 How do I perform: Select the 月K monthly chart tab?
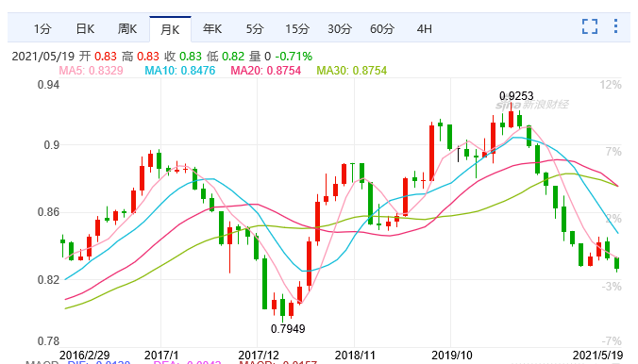pos(170,29)
